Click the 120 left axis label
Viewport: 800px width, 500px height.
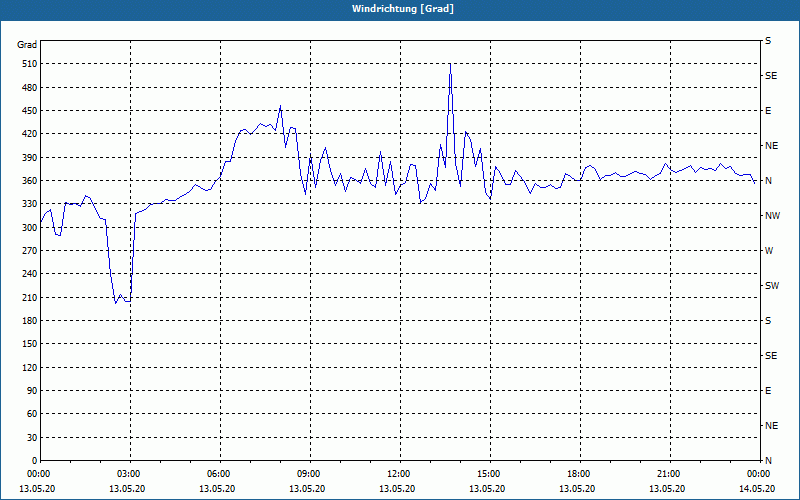tap(30, 367)
